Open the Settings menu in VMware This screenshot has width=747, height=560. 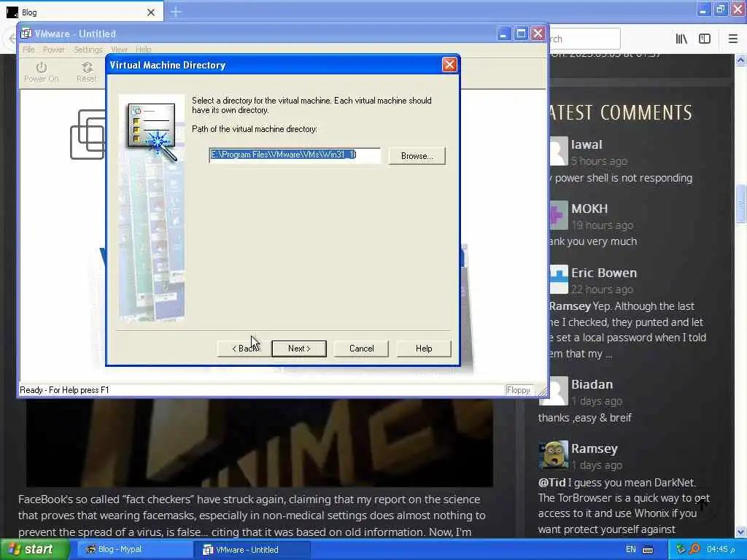point(88,50)
